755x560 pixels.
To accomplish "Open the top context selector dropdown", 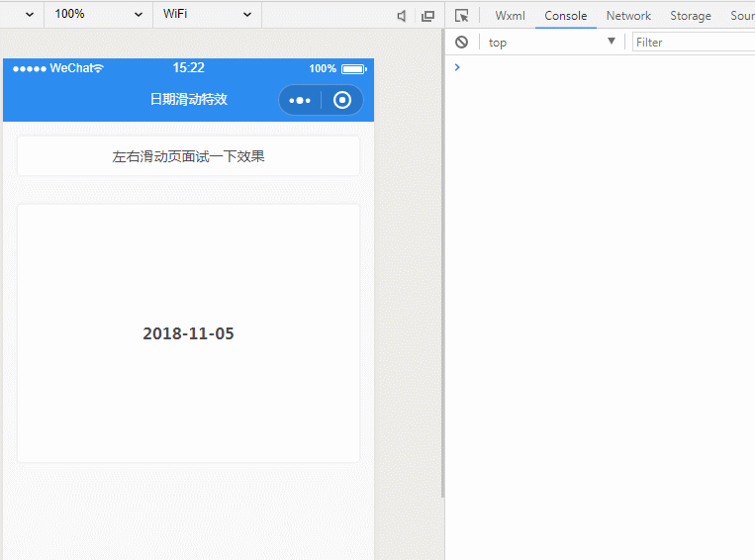I will point(551,43).
